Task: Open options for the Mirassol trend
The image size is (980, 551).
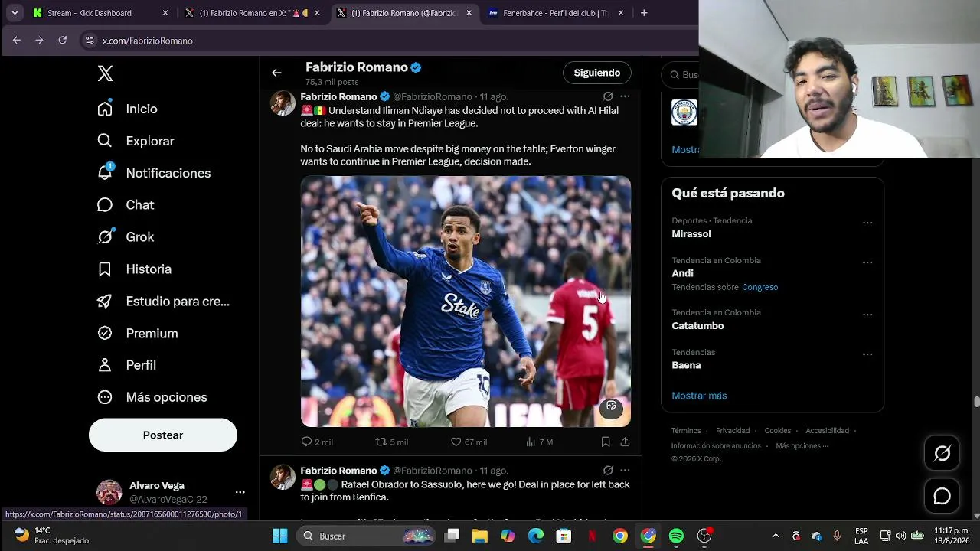Action: [867, 223]
